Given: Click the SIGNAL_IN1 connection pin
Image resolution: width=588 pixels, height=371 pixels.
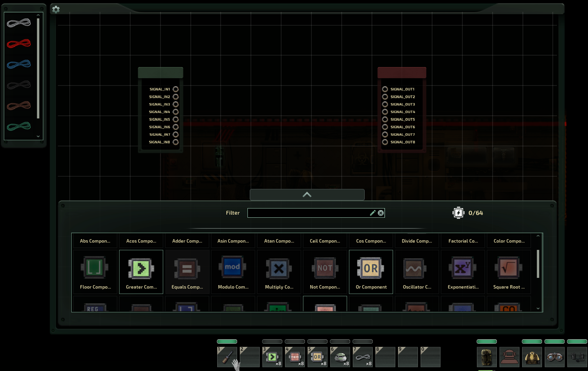Looking at the screenshot, I should click(x=176, y=89).
